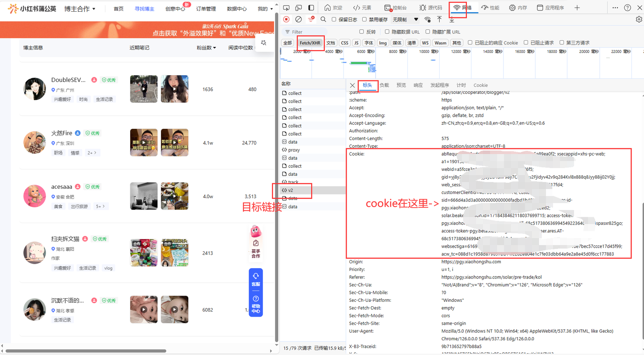Click the record network log button
Viewport: 644px width, 355px height.
(x=286, y=19)
